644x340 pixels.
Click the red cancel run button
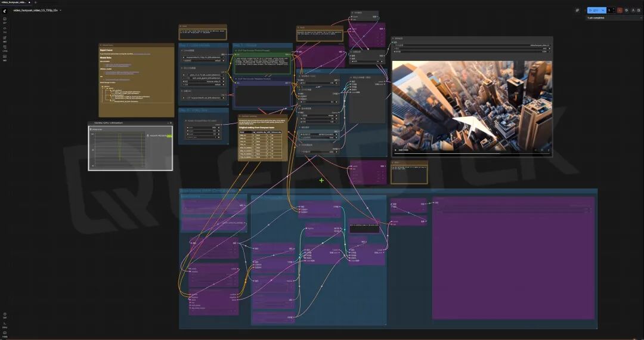point(620,10)
